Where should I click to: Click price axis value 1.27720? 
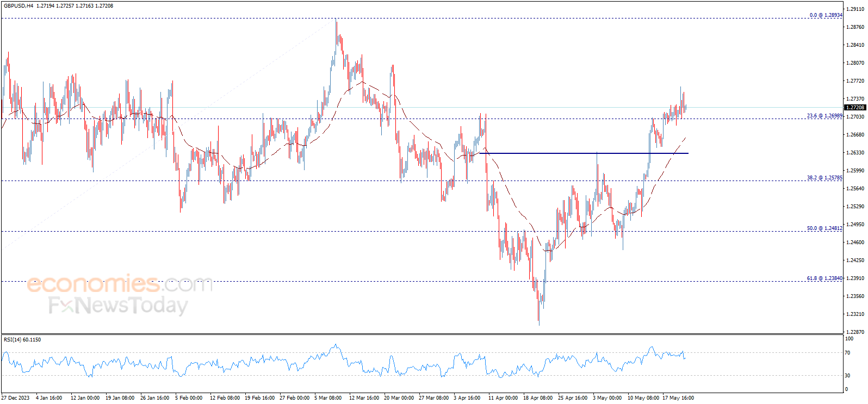pos(855,81)
